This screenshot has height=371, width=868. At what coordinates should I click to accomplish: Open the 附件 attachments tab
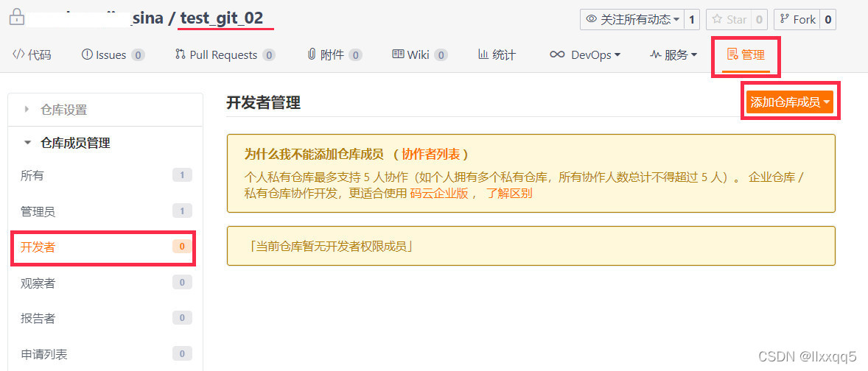pos(335,54)
